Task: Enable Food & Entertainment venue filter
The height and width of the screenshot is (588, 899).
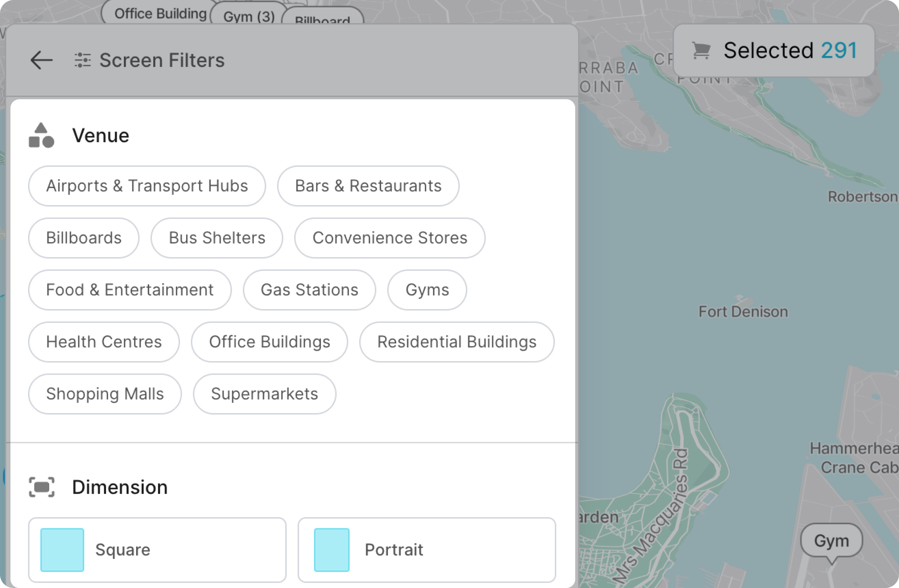Action: coord(130,290)
